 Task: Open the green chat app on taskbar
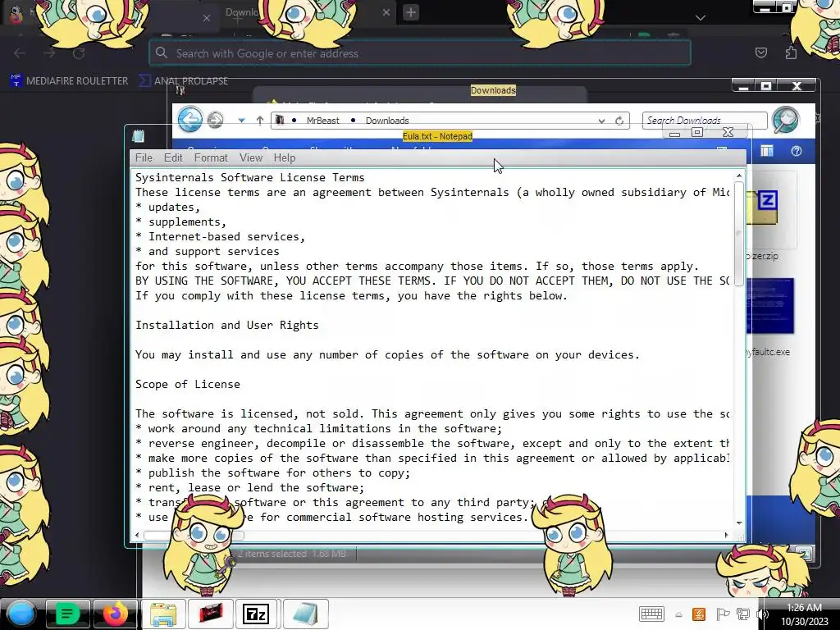pyautogui.click(x=67, y=614)
